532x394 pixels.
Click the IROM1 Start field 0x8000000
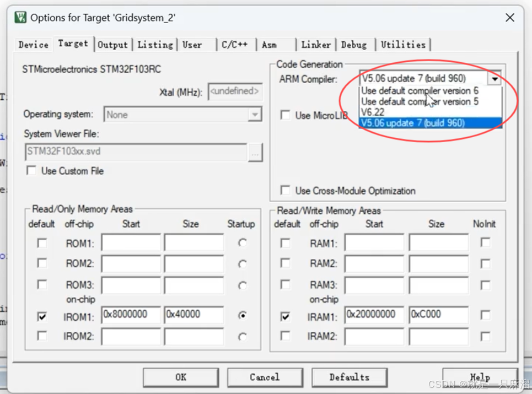(x=131, y=315)
